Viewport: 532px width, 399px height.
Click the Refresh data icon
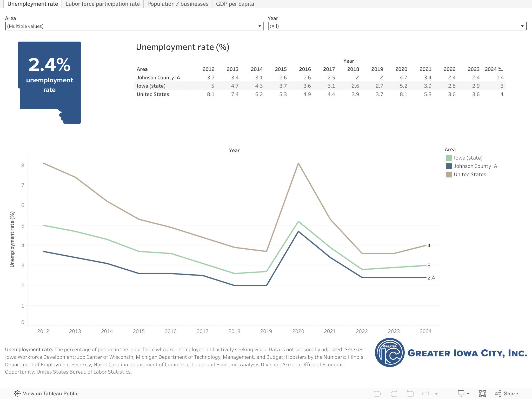pos(426,394)
